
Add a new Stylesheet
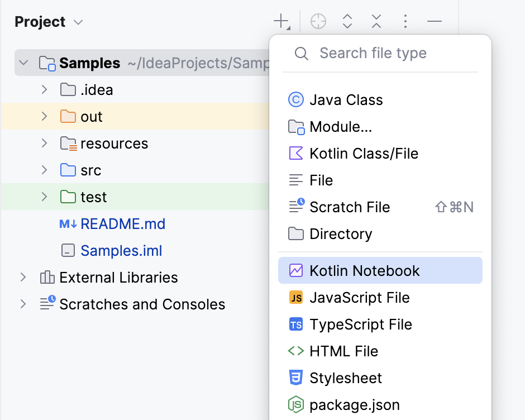click(346, 378)
